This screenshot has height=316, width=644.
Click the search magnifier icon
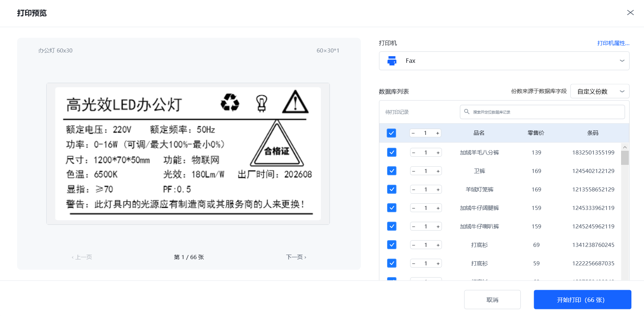coord(467,112)
